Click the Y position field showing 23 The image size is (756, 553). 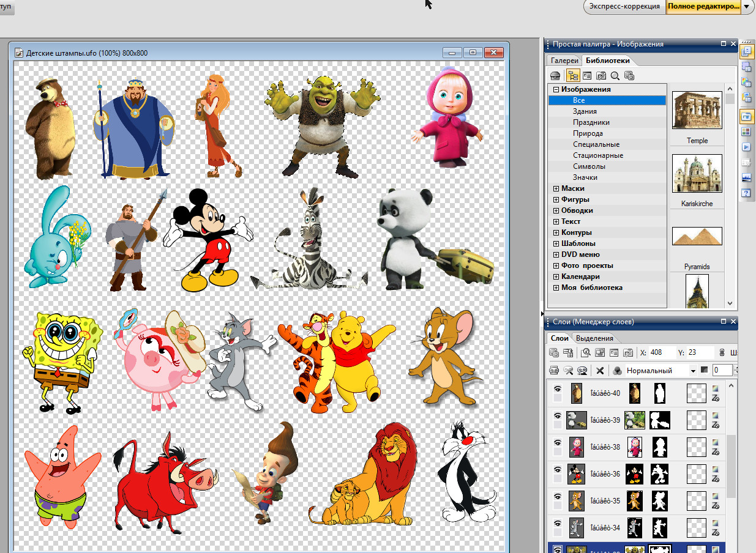700,352
